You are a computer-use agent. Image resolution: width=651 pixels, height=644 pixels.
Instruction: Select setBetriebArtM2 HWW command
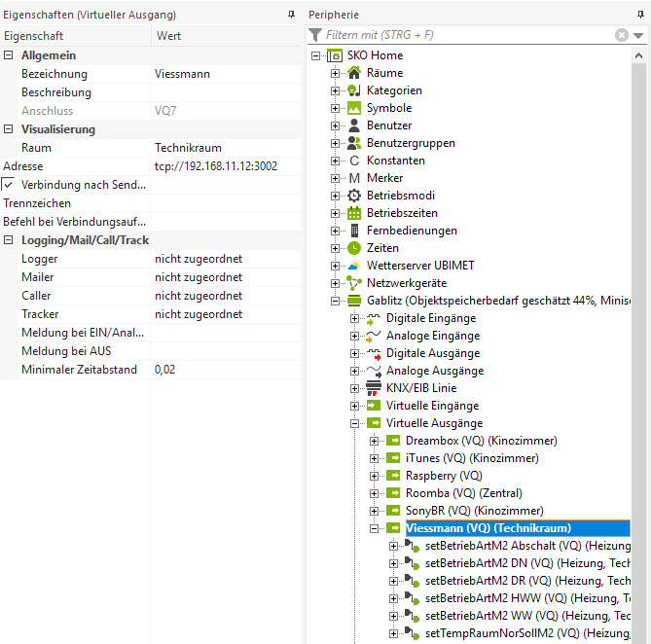[x=527, y=598]
